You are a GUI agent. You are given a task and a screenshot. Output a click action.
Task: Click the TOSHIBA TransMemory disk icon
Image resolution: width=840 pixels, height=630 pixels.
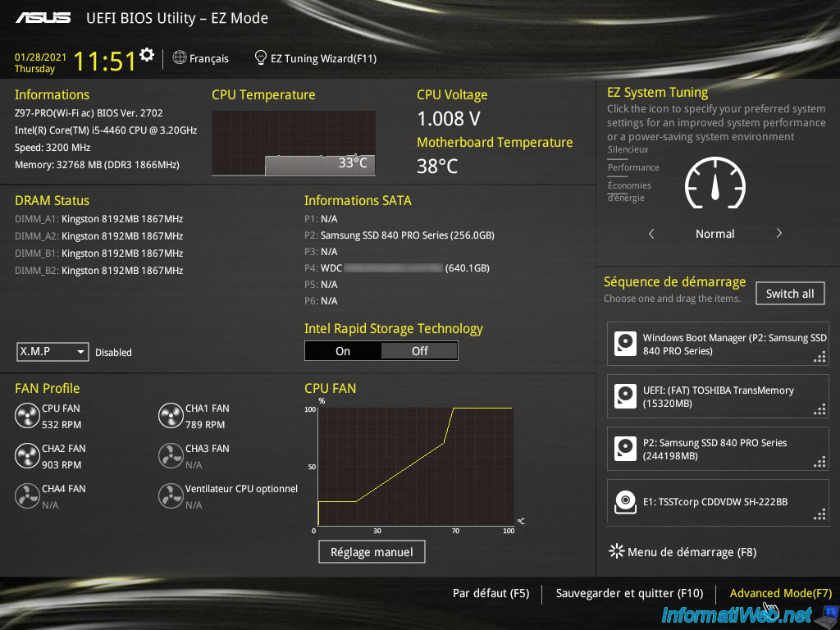[x=625, y=396]
